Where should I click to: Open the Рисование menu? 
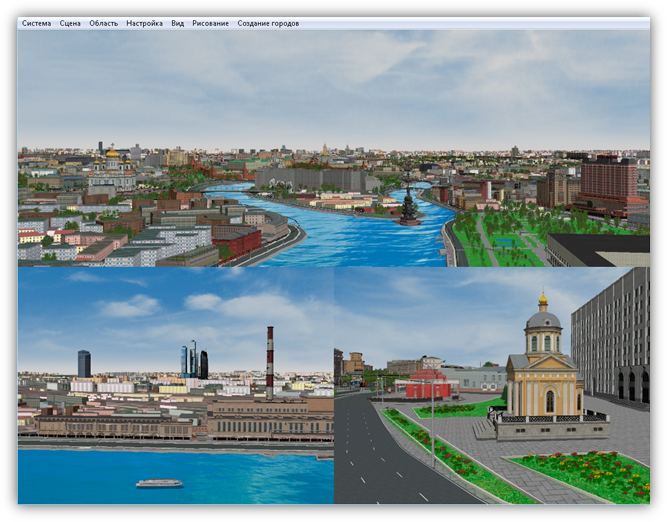[x=210, y=23]
